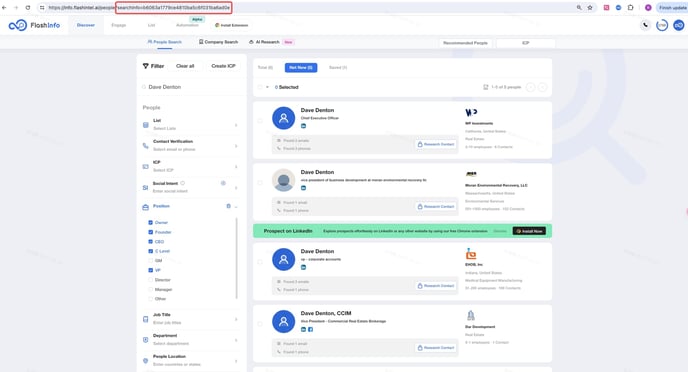This screenshot has height=372, width=688.
Task: Select the Net New results tab
Action: 301,68
